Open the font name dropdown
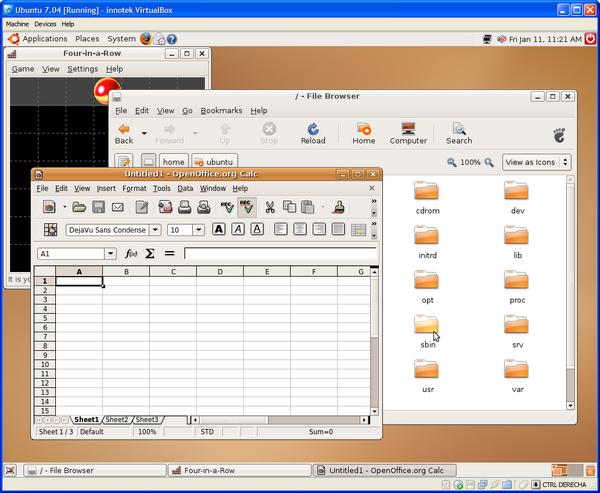The height and width of the screenshot is (493, 600). tap(155, 230)
